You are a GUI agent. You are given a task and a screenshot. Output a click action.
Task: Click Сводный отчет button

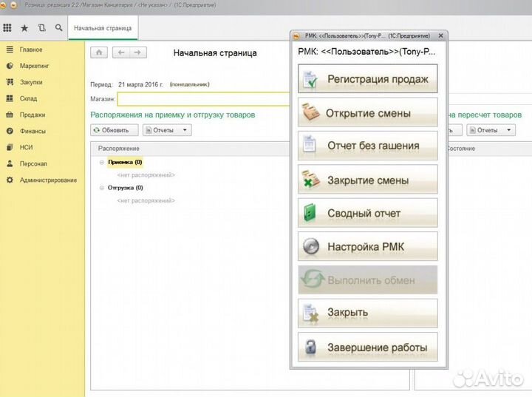[x=368, y=213]
